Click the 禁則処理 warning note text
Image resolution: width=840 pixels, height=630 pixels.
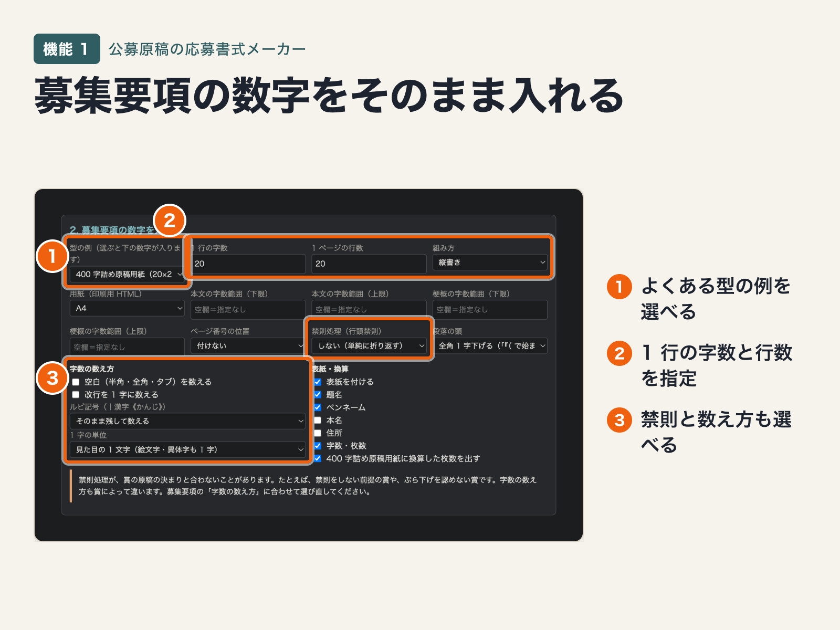click(308, 486)
